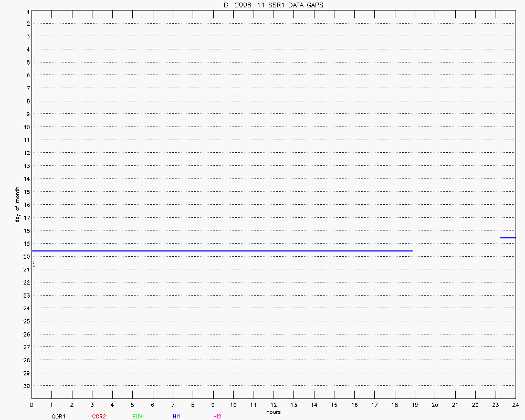525x420 pixels.
Task: Click the hour 0 tick label
Action: point(31,405)
